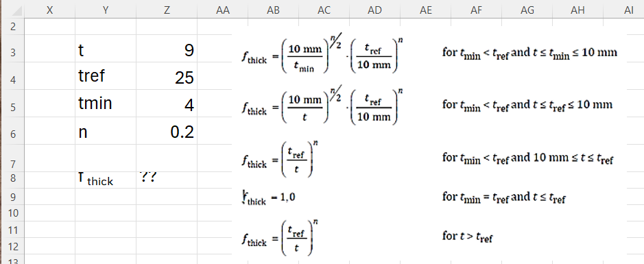Screen dimensions: 644x264
Task: Select column header AD
Action: click(x=375, y=10)
